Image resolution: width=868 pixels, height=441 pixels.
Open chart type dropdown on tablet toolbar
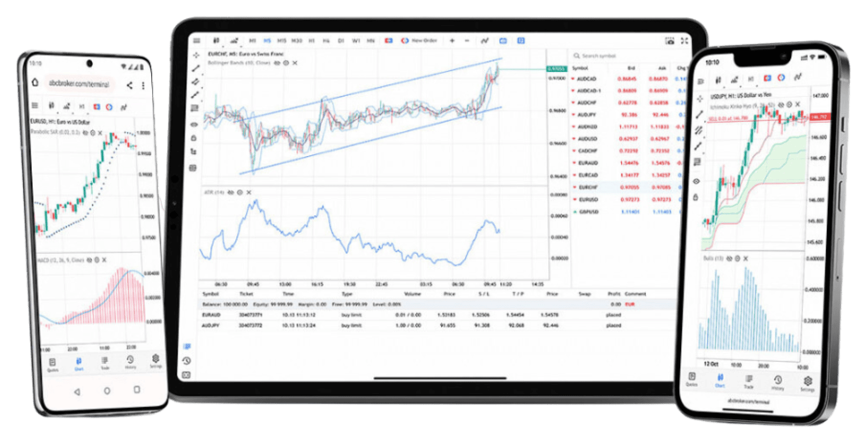click(x=234, y=41)
